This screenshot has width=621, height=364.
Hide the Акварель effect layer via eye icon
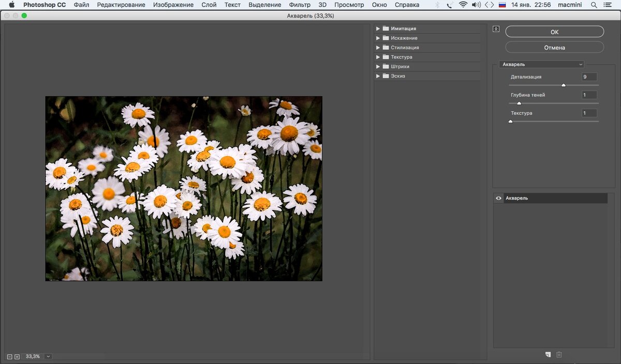[x=498, y=198]
